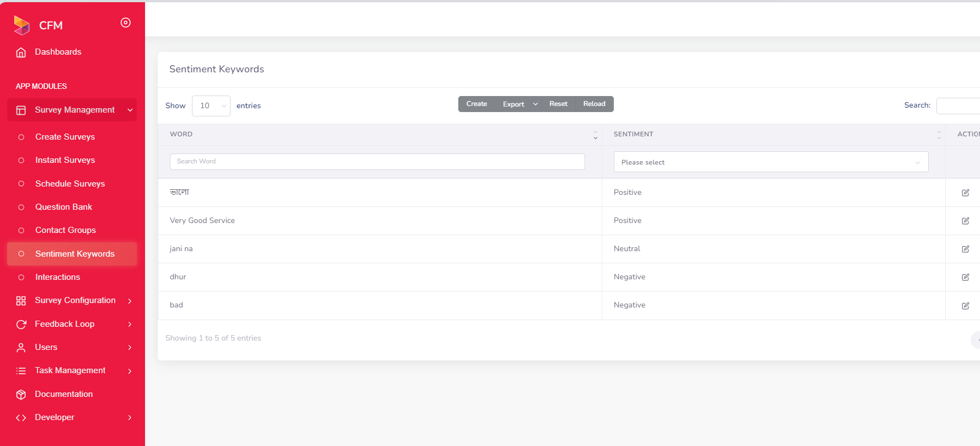The width and height of the screenshot is (980, 446).
Task: Open the sentiment filter 'Please select' dropdown
Action: pyautogui.click(x=770, y=162)
